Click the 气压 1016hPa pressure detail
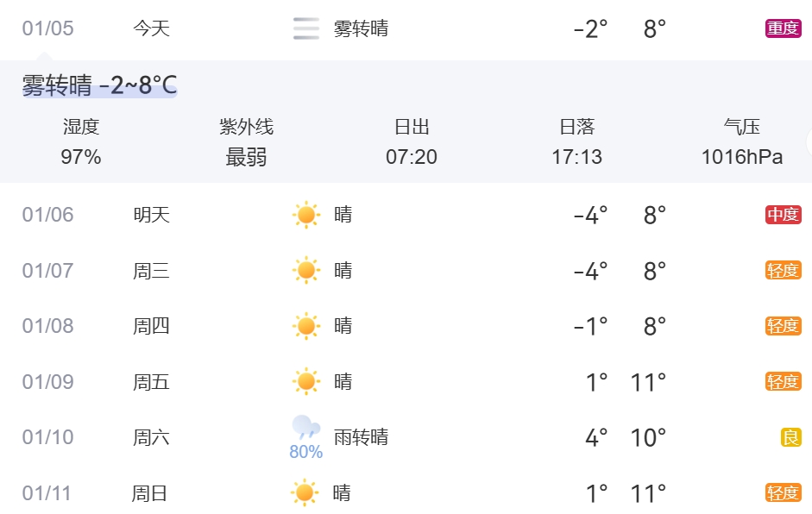812x514 pixels. [x=742, y=142]
